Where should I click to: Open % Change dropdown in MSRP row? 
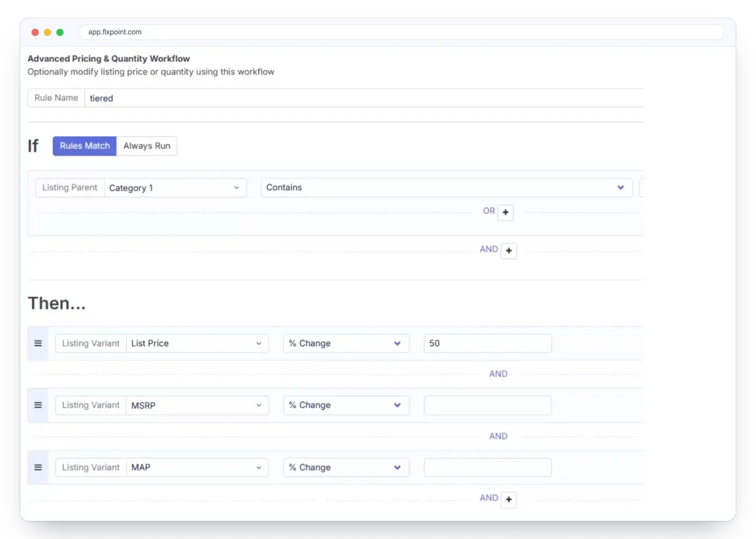click(x=346, y=405)
